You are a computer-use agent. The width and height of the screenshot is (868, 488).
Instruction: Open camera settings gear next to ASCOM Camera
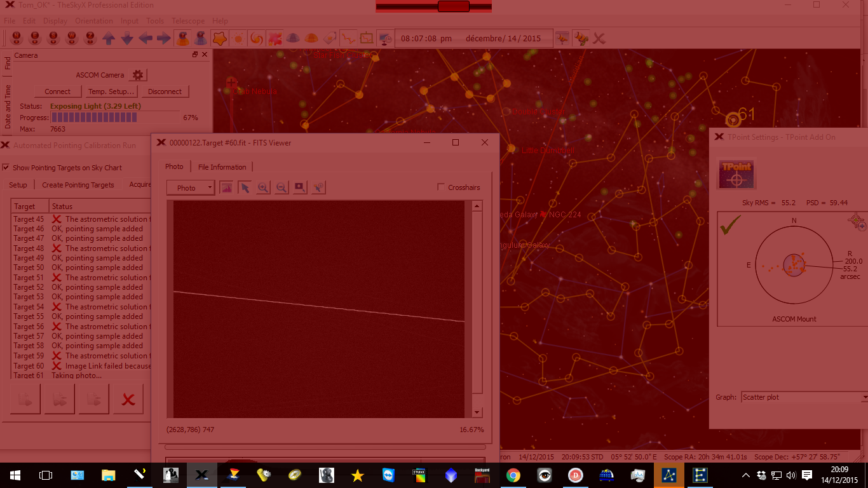point(138,75)
